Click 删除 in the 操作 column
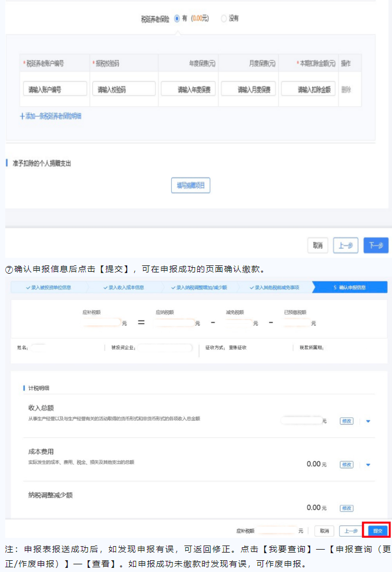 (x=346, y=90)
